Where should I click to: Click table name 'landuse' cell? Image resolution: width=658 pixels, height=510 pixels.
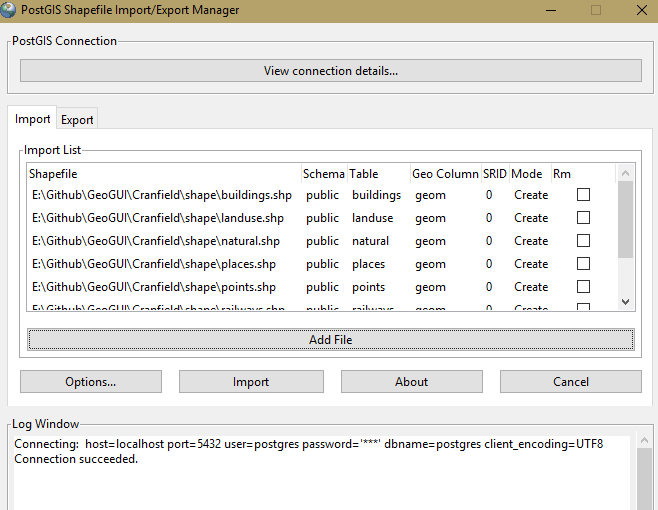pos(373,218)
